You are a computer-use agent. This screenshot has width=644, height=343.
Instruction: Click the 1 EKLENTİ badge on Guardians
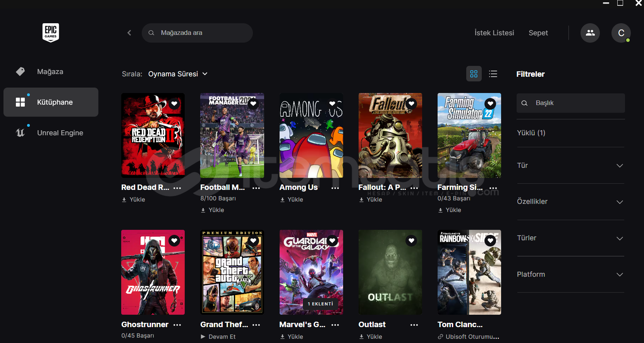[x=320, y=304]
